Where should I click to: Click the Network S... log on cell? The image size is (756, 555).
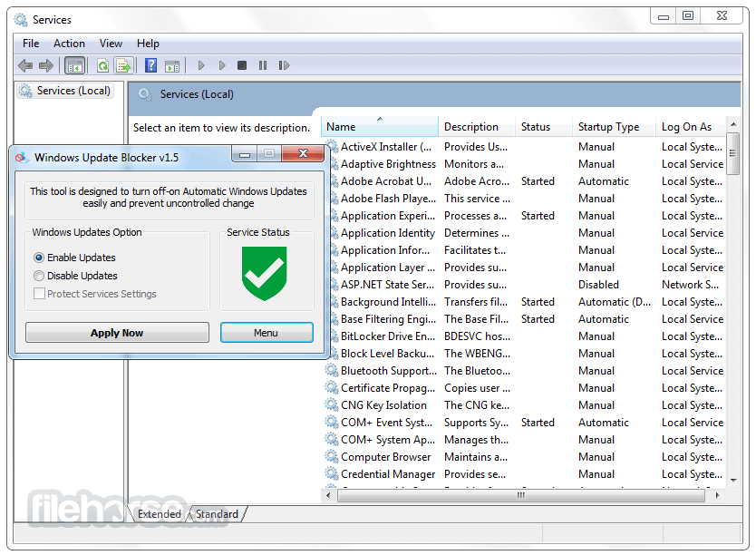coord(690,285)
